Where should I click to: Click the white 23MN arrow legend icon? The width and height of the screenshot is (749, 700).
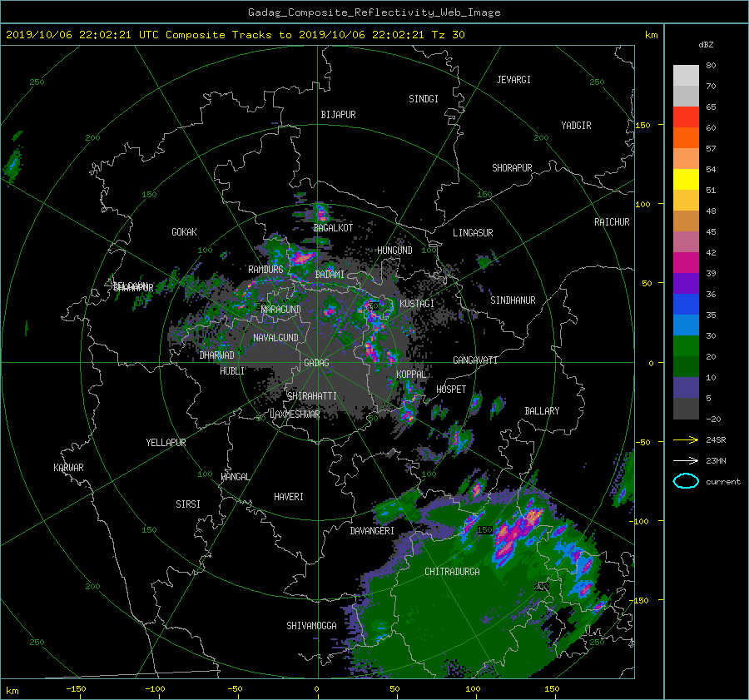click(x=686, y=460)
